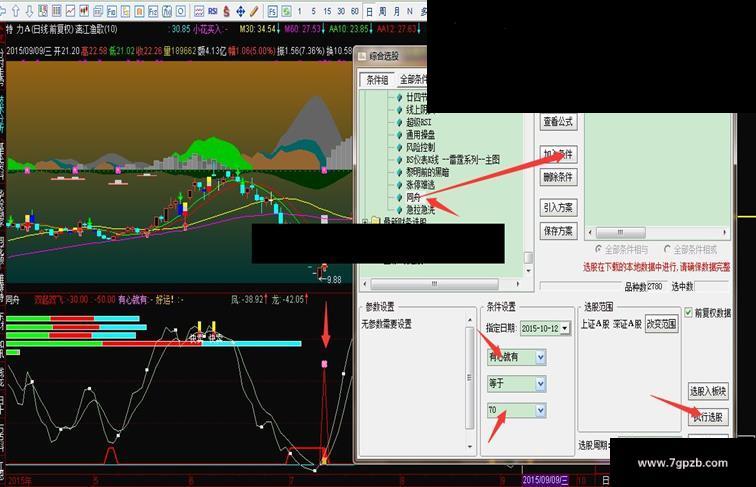Select 黎明前的黑暗 in condition tree

point(427,172)
